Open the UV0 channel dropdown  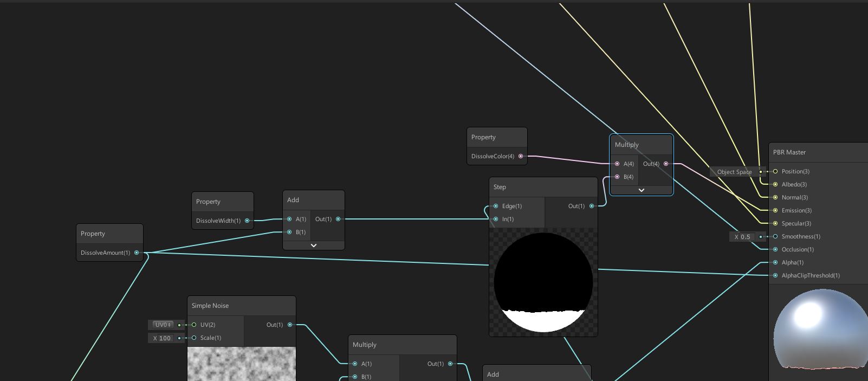(163, 325)
